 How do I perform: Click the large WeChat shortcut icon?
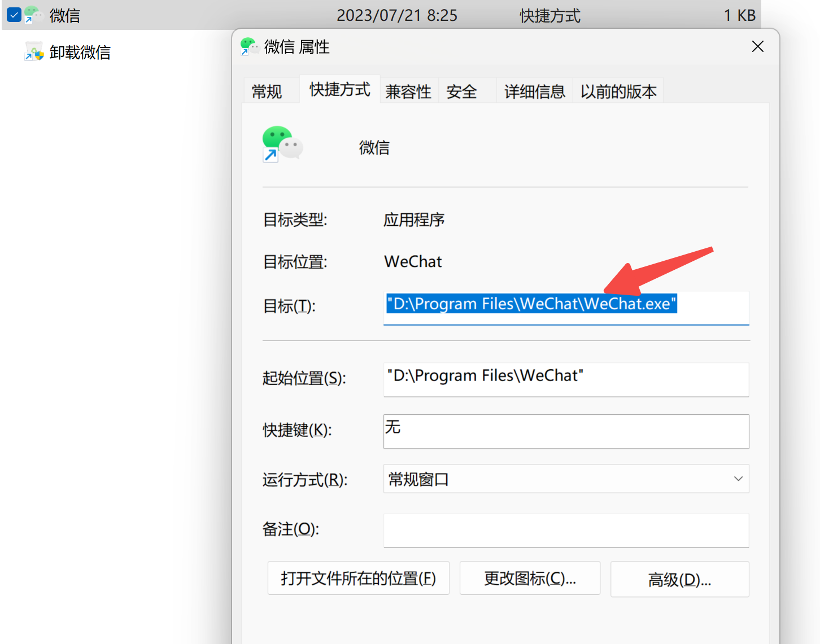coord(283,144)
